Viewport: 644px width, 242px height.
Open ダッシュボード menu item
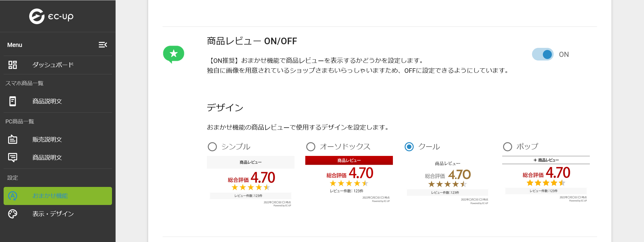tap(58, 65)
